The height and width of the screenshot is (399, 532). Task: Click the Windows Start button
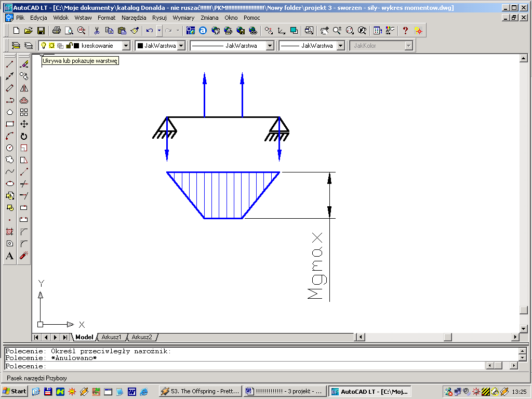pos(15,391)
